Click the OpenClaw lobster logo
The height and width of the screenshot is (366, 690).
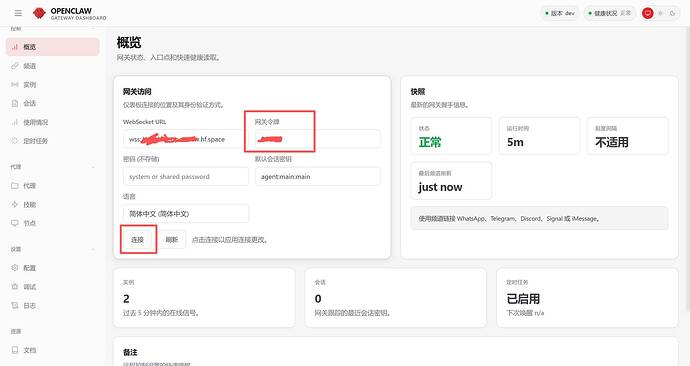coord(39,13)
